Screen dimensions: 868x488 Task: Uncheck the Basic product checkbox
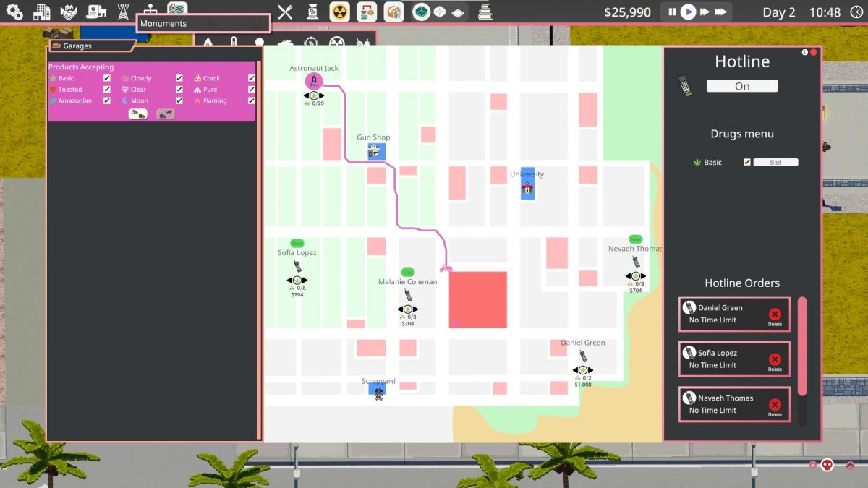pos(107,78)
